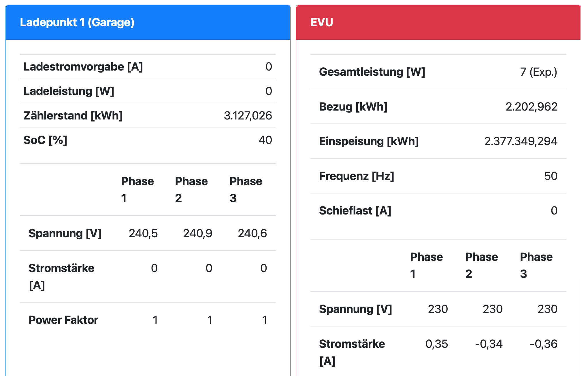Click the EVU card header
The width and height of the screenshot is (588, 376).
[x=322, y=22]
